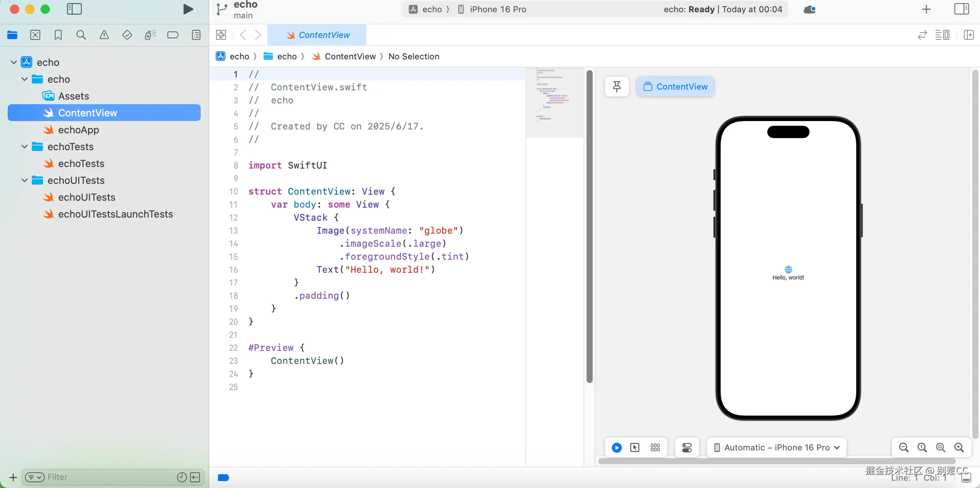980x488 pixels.
Task: Zoom in the preview canvas
Action: click(959, 447)
